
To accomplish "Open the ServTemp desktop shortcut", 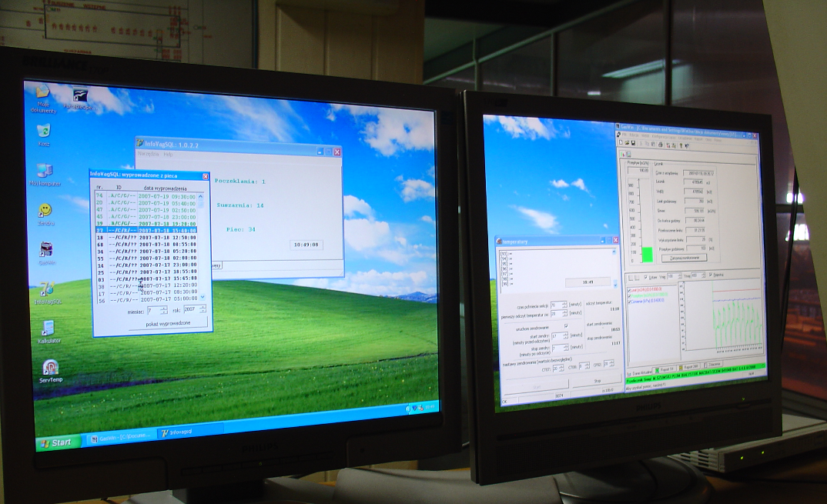I will click(x=51, y=371).
